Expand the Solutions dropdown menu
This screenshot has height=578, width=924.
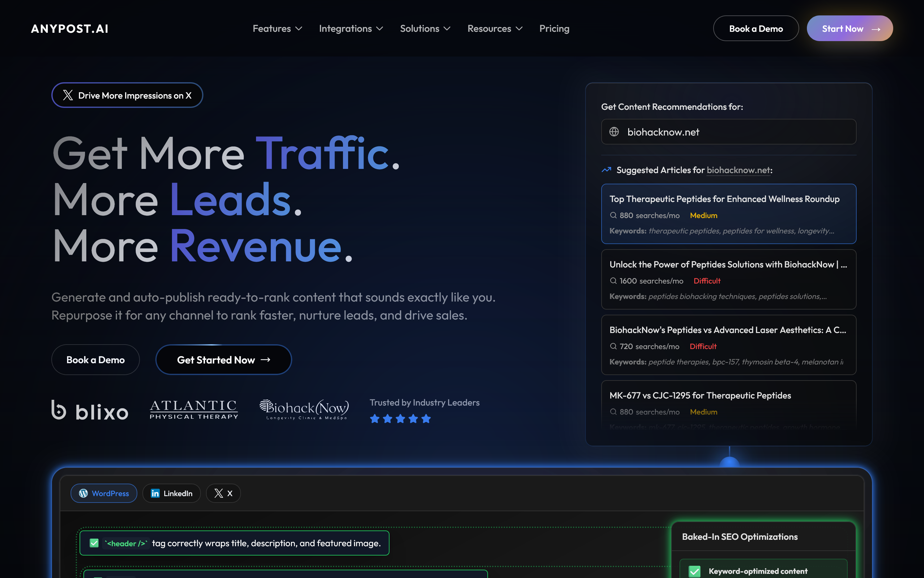point(425,29)
